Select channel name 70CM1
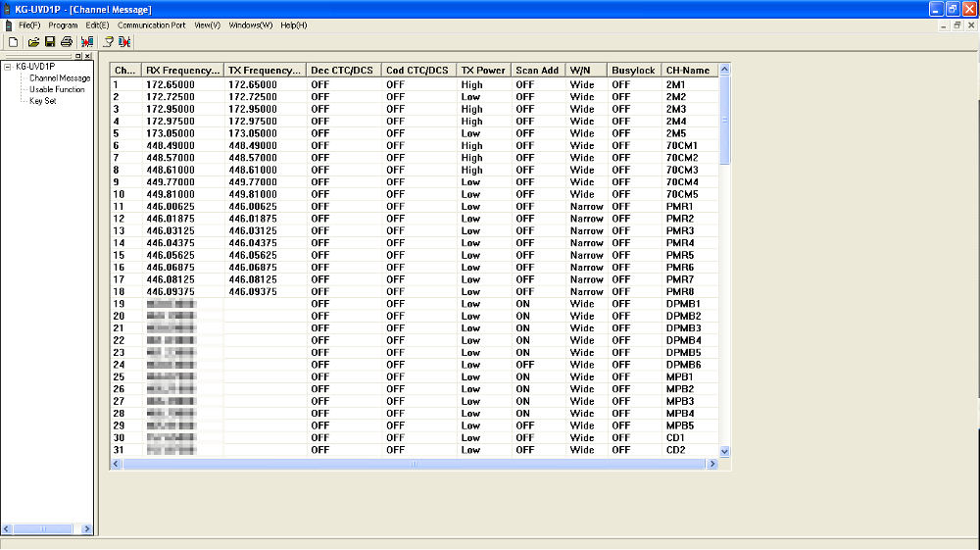This screenshot has width=980, height=550. coord(681,146)
